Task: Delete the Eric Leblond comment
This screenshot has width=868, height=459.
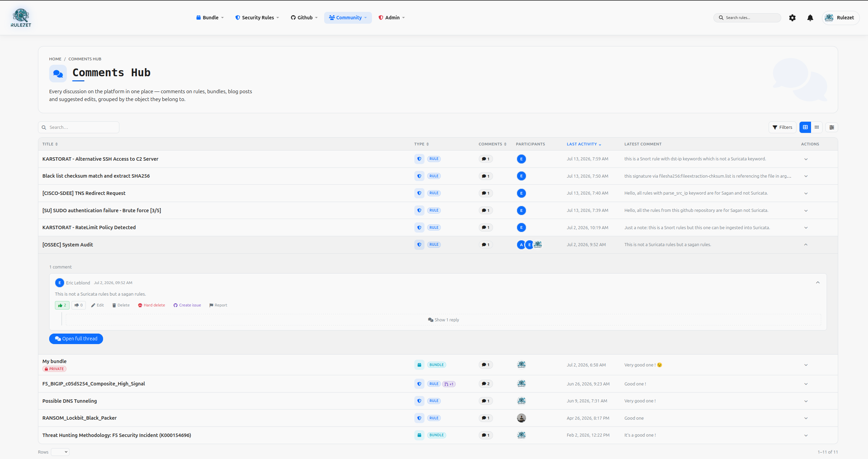Action: click(121, 305)
